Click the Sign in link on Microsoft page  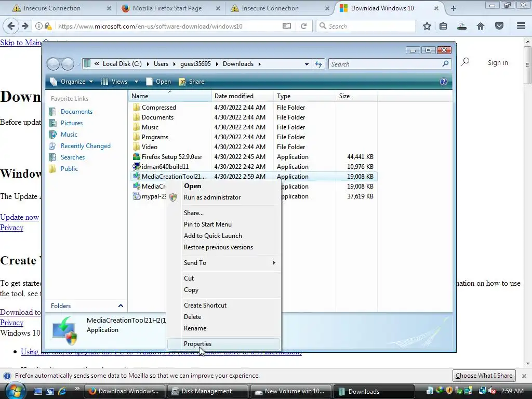point(498,62)
